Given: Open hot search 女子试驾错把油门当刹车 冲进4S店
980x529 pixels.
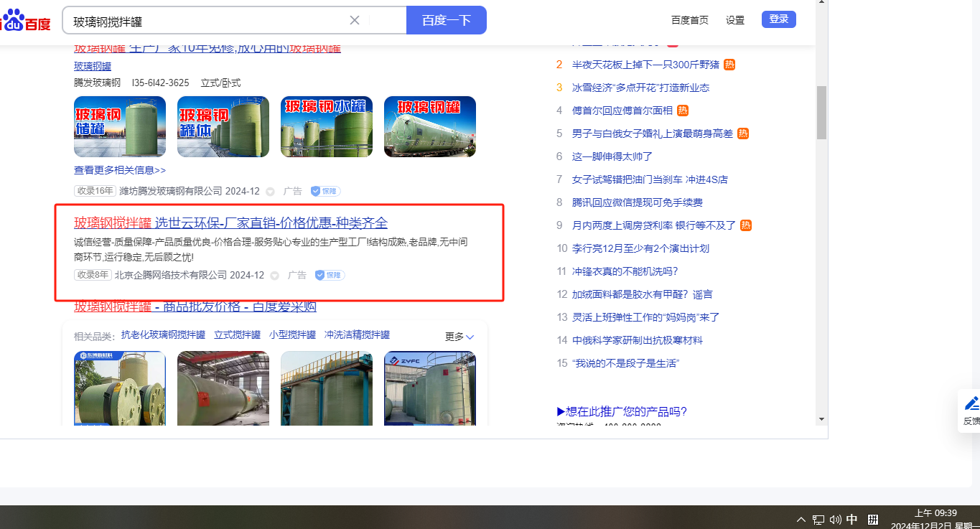Looking at the screenshot, I should tap(650, 179).
